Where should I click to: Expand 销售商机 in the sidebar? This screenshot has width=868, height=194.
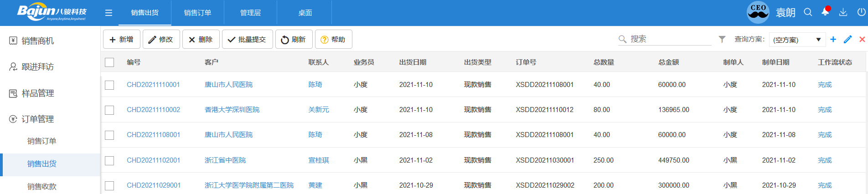point(37,41)
